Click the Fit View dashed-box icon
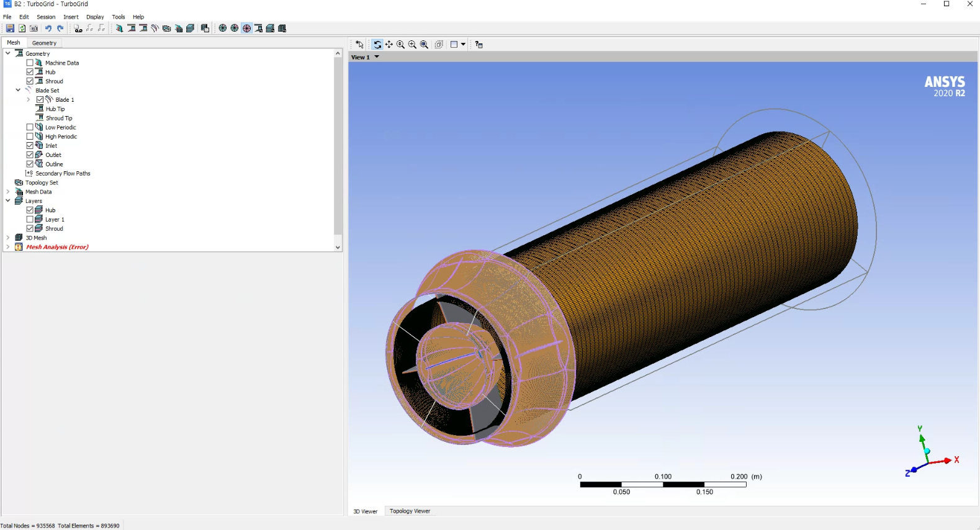The width and height of the screenshot is (980, 530). (x=439, y=44)
